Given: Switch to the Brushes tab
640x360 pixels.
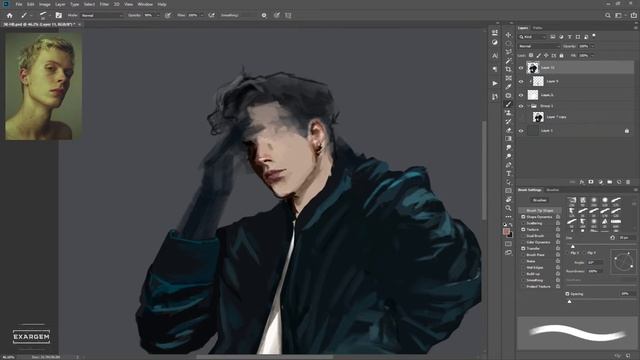Looking at the screenshot, I should (x=553, y=190).
